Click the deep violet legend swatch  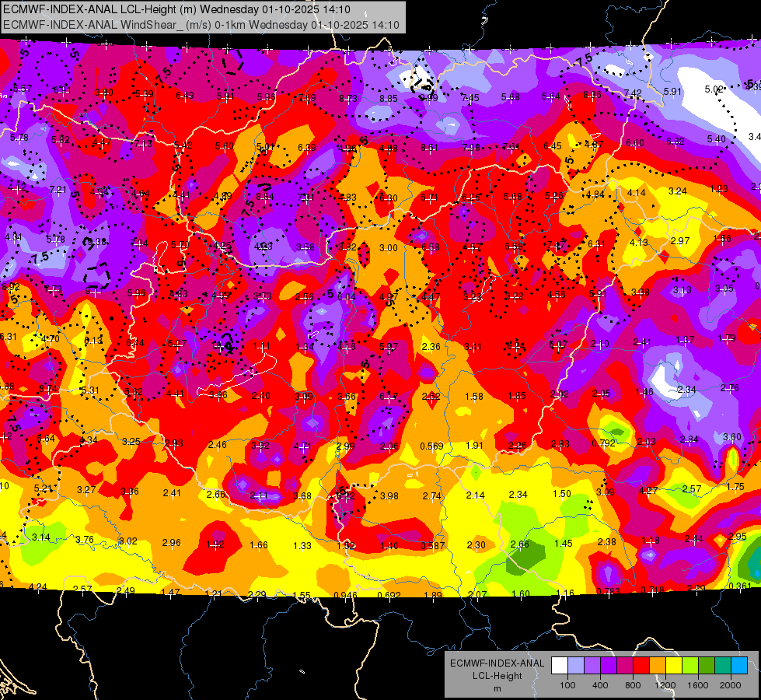coord(609,666)
